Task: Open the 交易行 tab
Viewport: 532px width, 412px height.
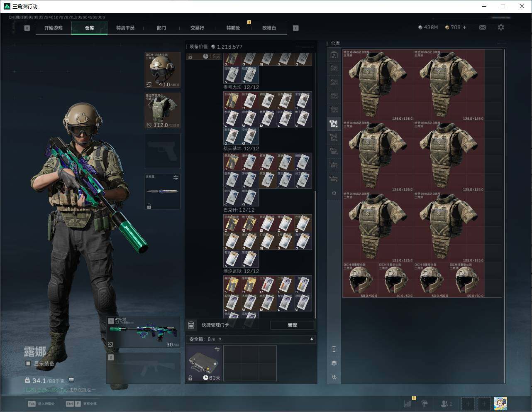Action: 197,28
